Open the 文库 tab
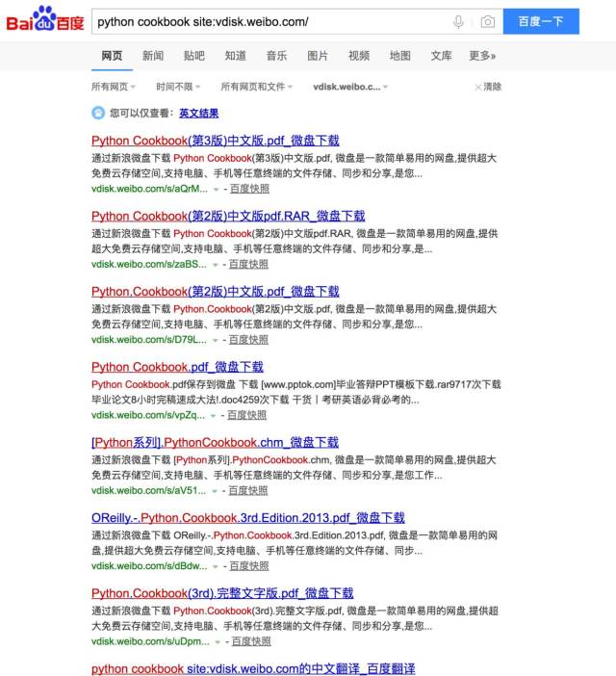This screenshot has height=676, width=616. 441,56
